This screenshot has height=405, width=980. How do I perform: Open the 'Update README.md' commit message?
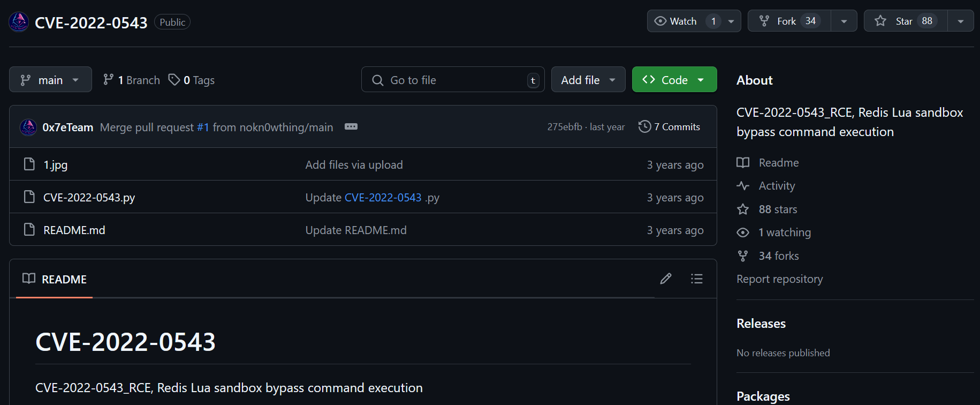[356, 230]
